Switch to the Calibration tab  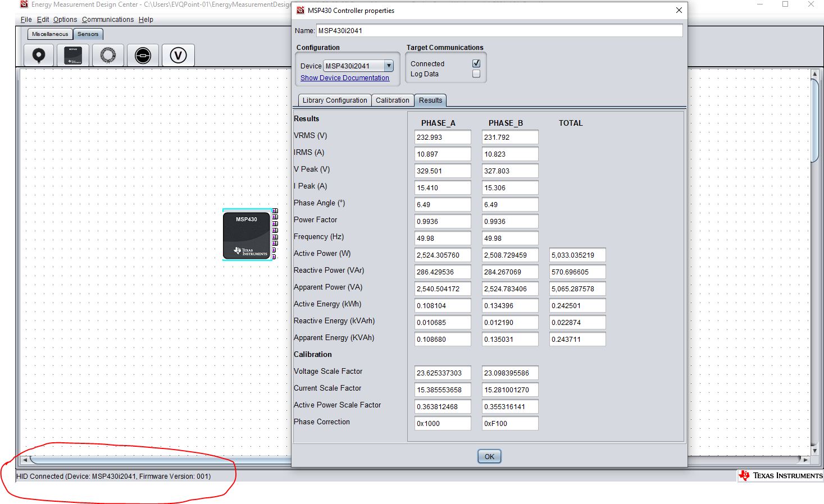[392, 100]
